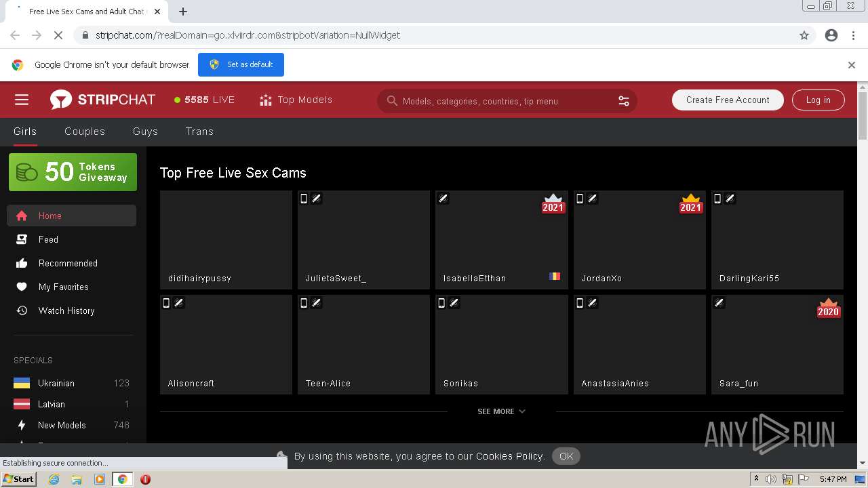Image resolution: width=868 pixels, height=488 pixels.
Task: Open the Sonikas cam thumbnail
Action: click(502, 344)
